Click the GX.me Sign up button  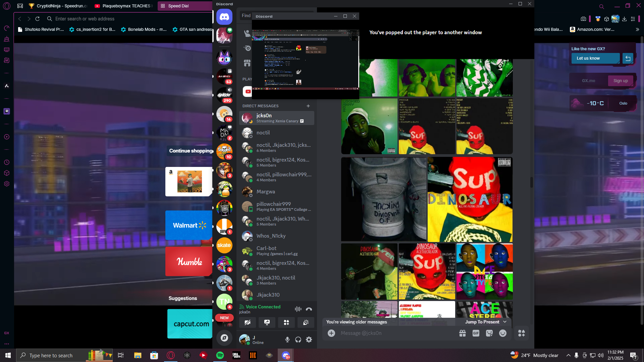pos(620,81)
